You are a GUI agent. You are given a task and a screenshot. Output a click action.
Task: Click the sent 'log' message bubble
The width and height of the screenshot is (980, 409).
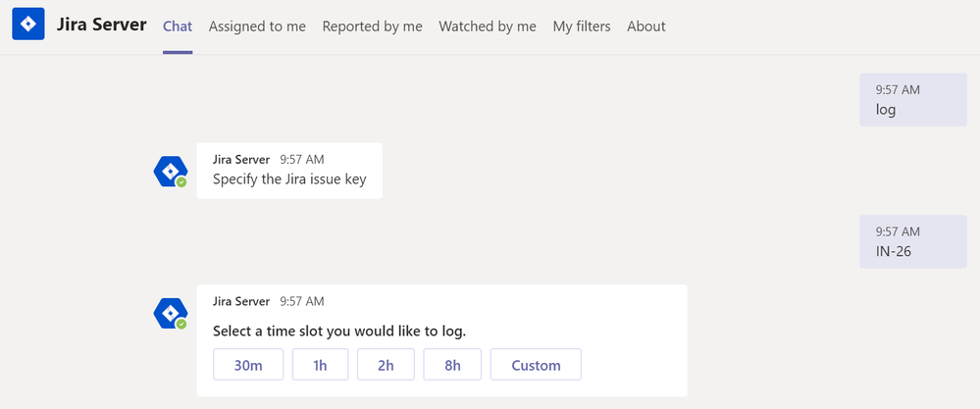click(912, 100)
